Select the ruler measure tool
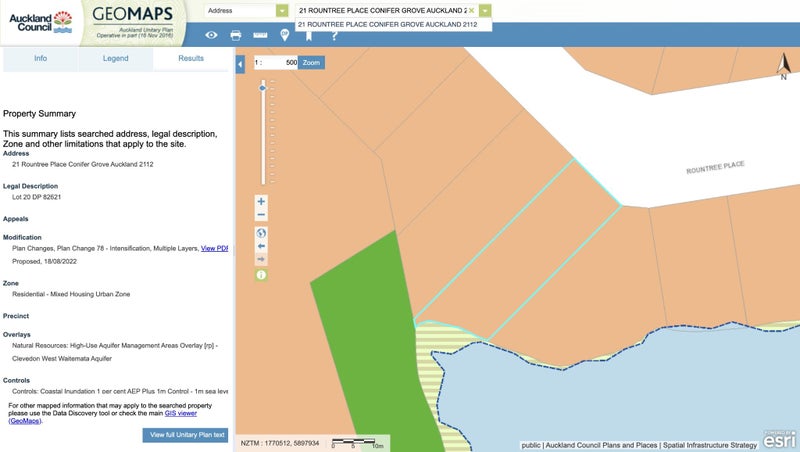 click(x=261, y=35)
